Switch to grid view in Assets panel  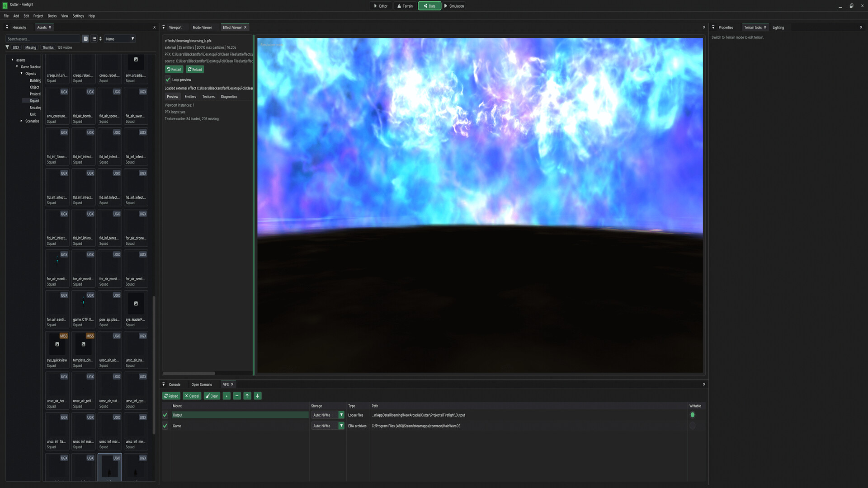pyautogui.click(x=85, y=39)
